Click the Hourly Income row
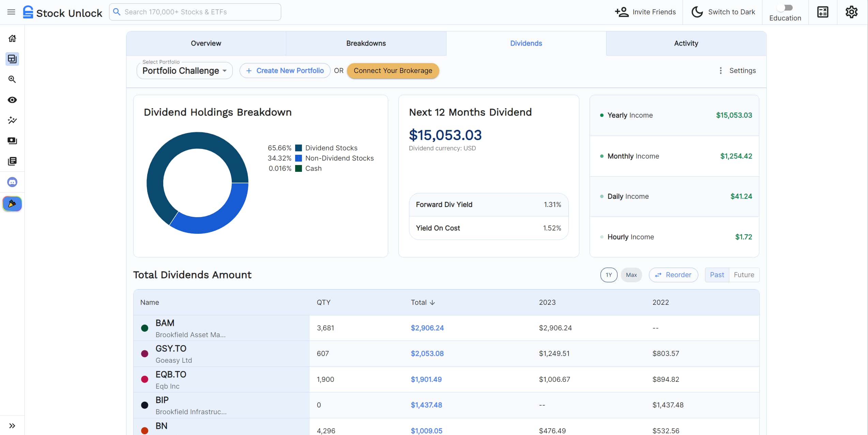 click(674, 237)
